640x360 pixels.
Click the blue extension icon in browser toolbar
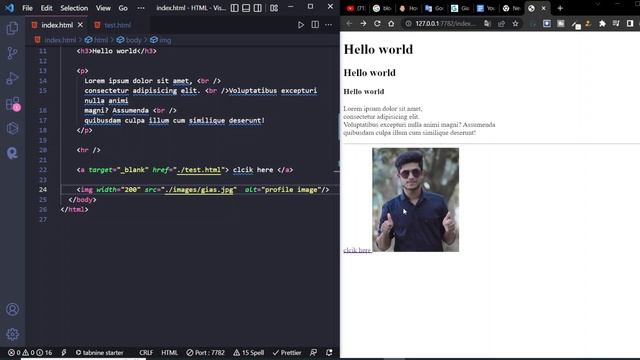click(x=547, y=24)
